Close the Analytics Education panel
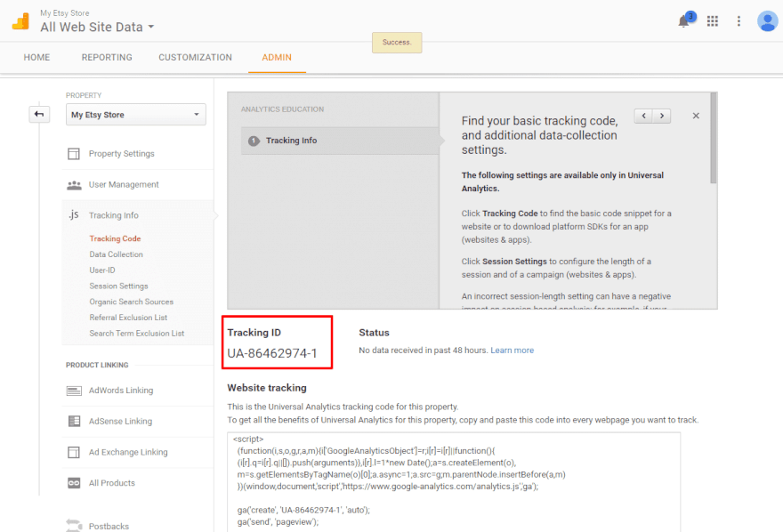 (696, 116)
